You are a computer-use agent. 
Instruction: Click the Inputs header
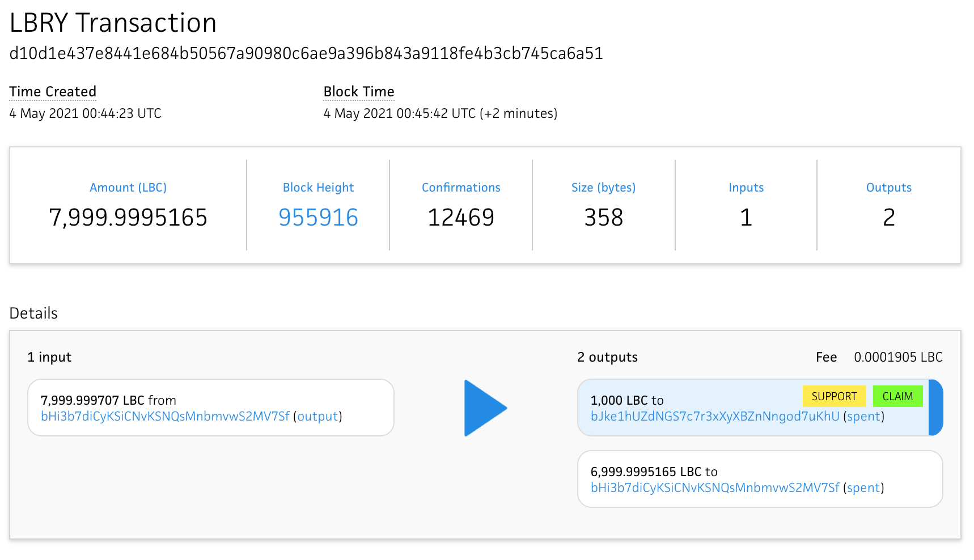click(746, 188)
